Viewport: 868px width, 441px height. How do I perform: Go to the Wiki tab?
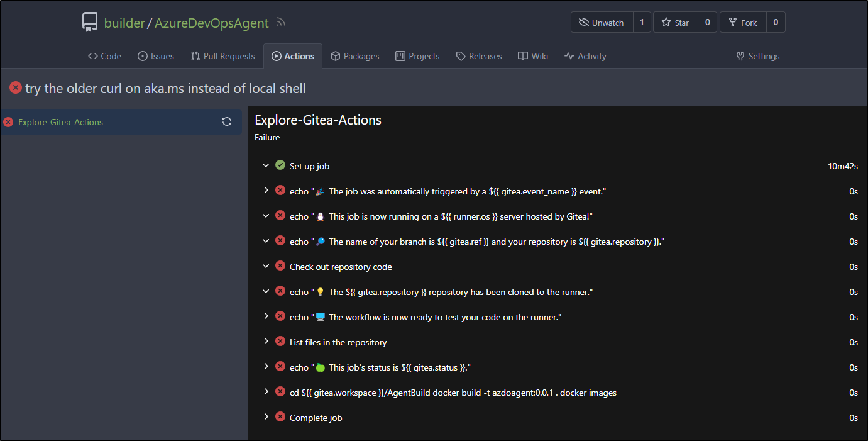[x=533, y=56]
